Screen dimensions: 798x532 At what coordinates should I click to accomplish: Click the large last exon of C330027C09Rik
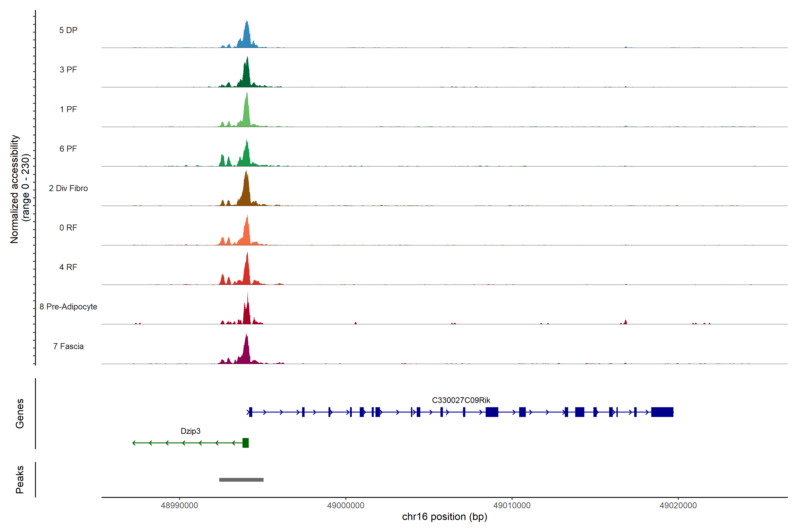click(x=662, y=412)
